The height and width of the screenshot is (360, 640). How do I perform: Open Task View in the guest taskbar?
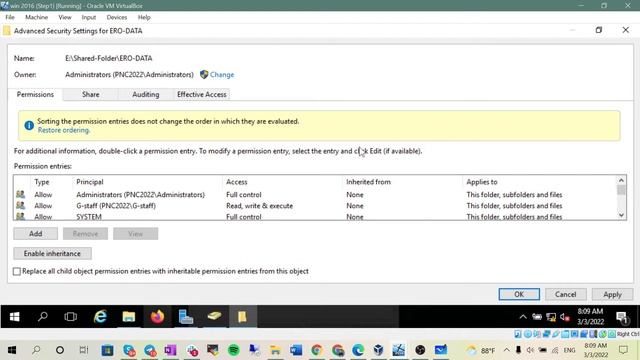point(71,316)
